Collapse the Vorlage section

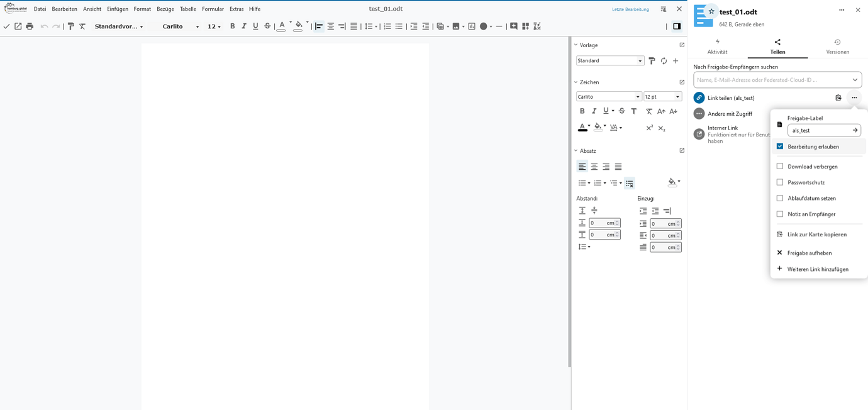pos(576,45)
